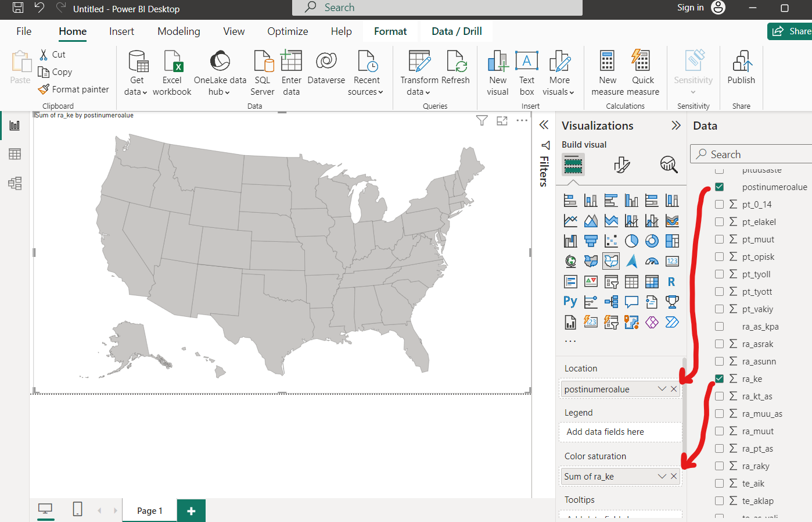Check the pt_muut field checkbox
Image resolution: width=812 pixels, height=522 pixels.
[719, 239]
